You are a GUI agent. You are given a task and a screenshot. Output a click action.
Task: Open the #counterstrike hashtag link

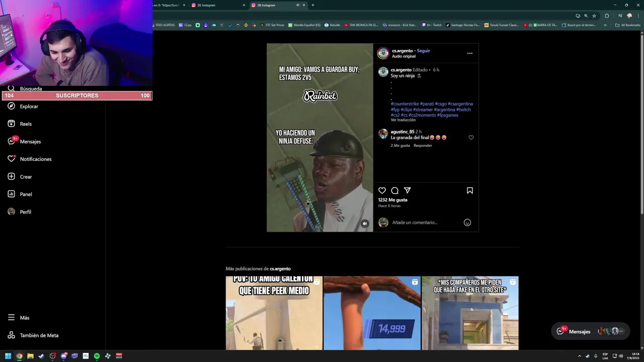pos(405,104)
